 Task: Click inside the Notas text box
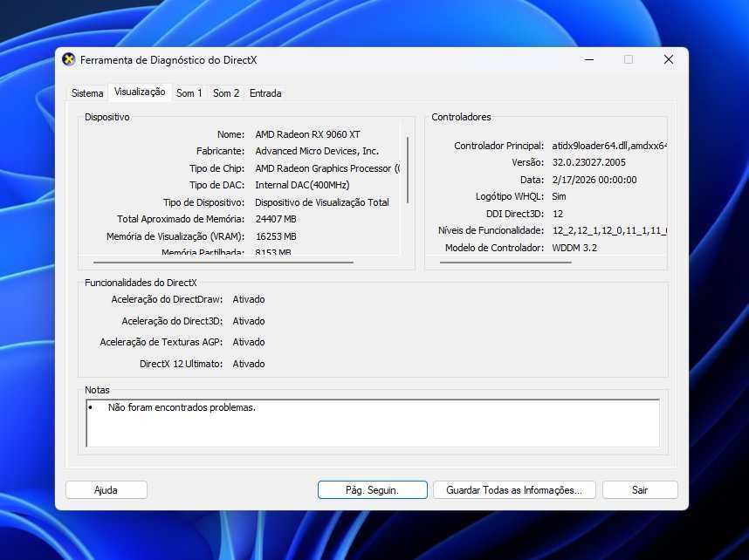coord(373,423)
